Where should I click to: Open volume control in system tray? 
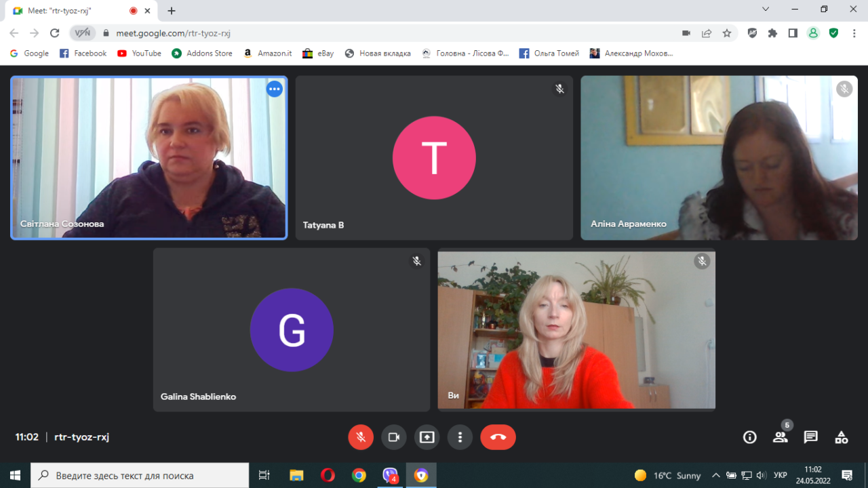pos(762,475)
